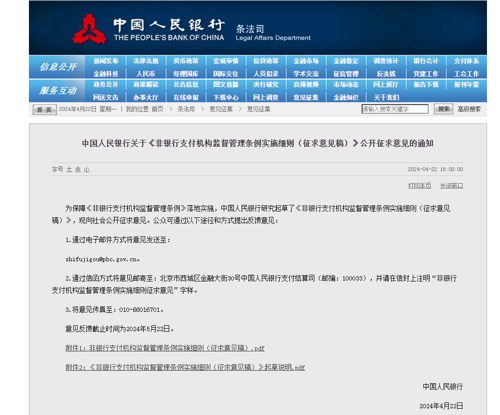Click the 关闭窗口 close window link
This screenshot has height=415, width=500.
(x=451, y=186)
